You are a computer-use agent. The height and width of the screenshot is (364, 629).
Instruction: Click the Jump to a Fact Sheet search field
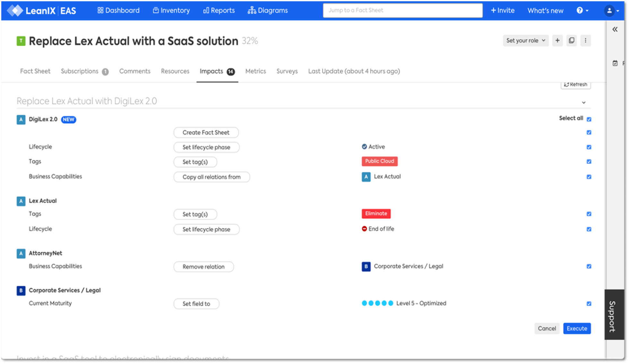(x=402, y=11)
